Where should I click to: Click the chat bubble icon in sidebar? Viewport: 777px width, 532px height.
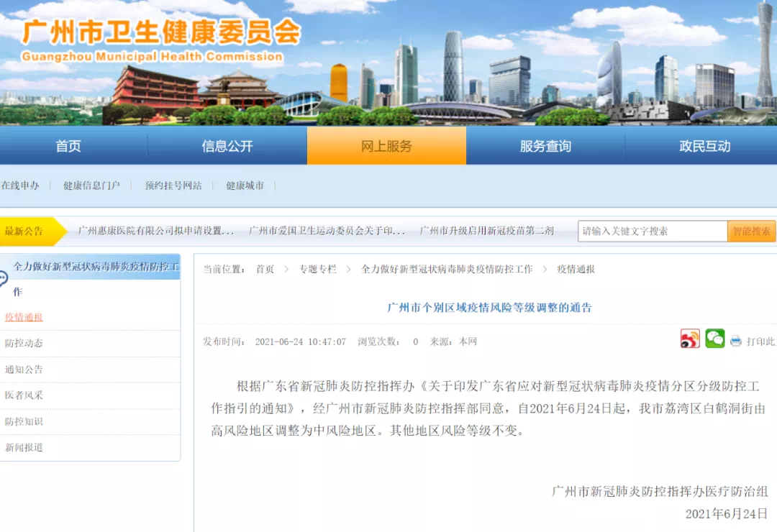click(x=4, y=279)
